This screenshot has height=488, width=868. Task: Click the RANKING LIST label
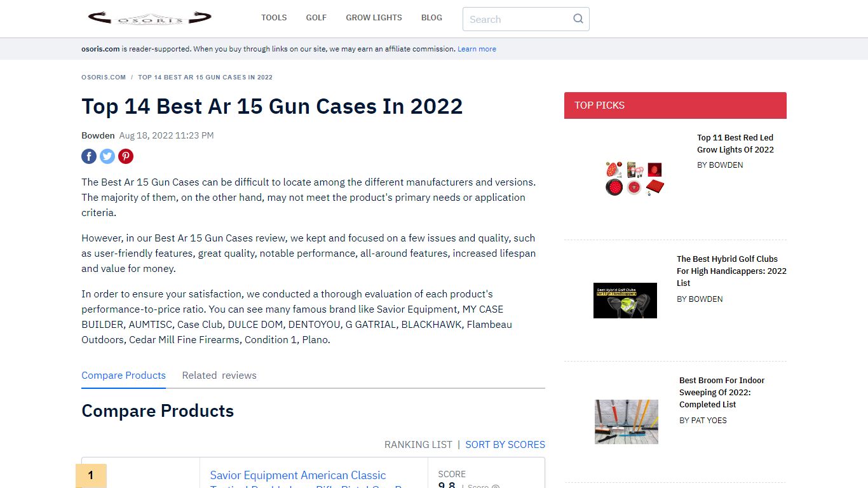point(418,445)
